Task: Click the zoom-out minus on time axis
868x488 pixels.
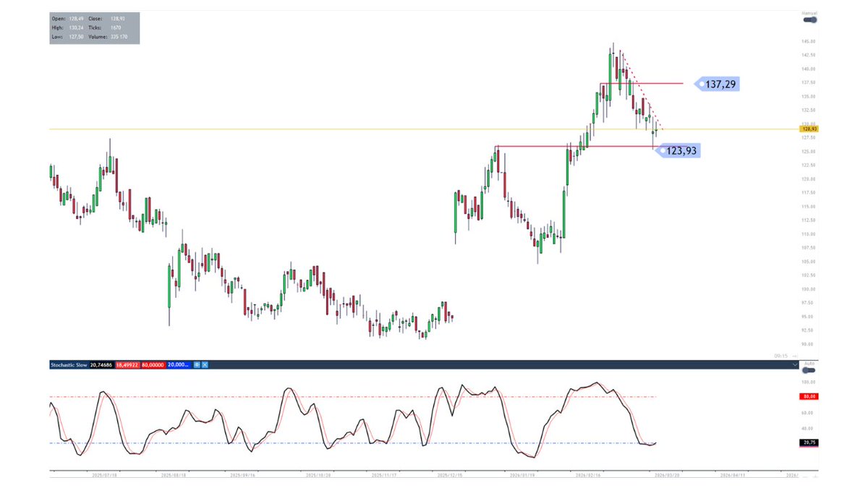Action: tap(805, 476)
